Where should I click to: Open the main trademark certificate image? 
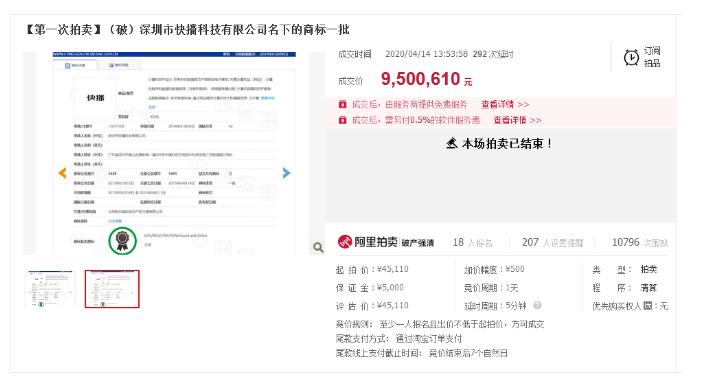[x=174, y=153]
